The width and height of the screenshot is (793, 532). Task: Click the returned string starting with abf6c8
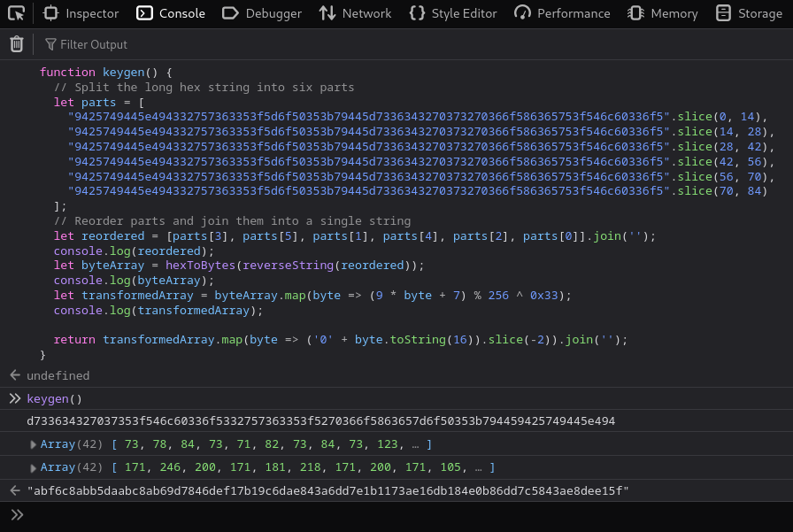pos(327,490)
